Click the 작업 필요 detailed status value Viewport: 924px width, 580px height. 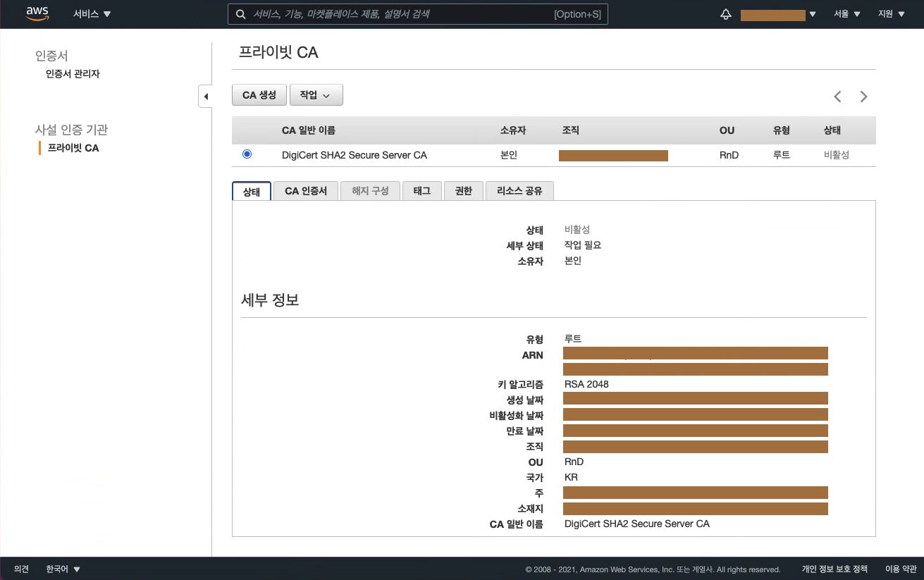tap(583, 245)
